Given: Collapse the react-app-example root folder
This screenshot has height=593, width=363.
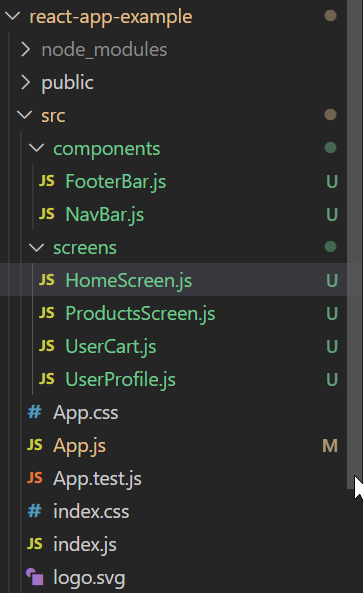Looking at the screenshot, I should pyautogui.click(x=12, y=16).
